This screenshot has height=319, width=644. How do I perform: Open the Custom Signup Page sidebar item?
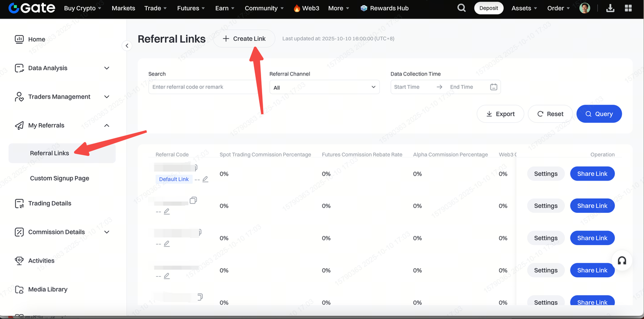click(59, 178)
